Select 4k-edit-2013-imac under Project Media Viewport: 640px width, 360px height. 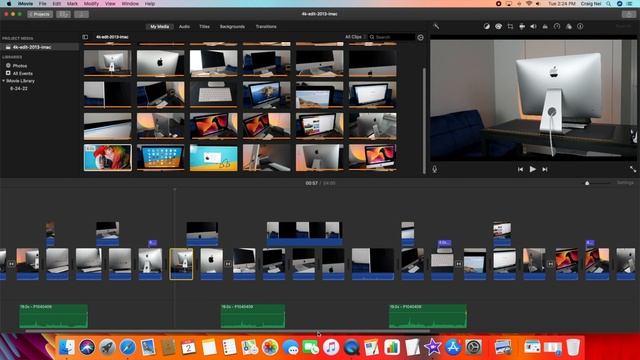[x=40, y=47]
